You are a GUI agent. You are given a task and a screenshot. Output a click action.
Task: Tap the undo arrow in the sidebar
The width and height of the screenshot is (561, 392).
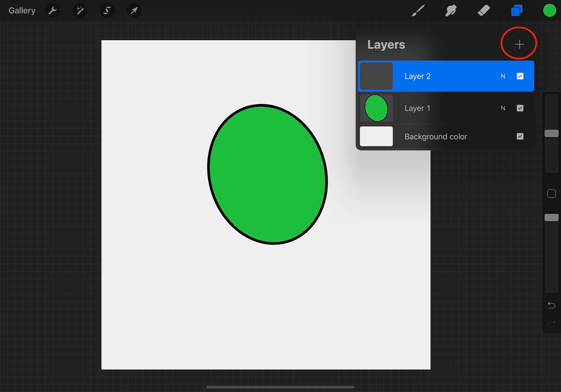551,305
